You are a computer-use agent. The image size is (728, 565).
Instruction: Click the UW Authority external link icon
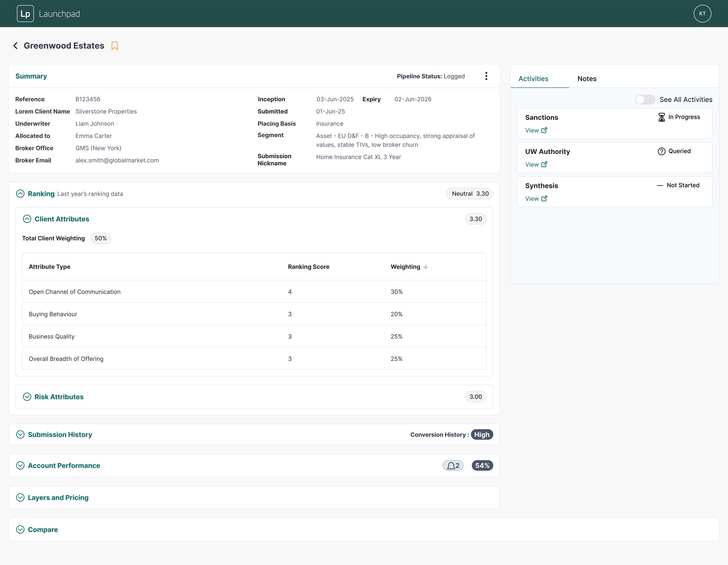[x=544, y=164]
